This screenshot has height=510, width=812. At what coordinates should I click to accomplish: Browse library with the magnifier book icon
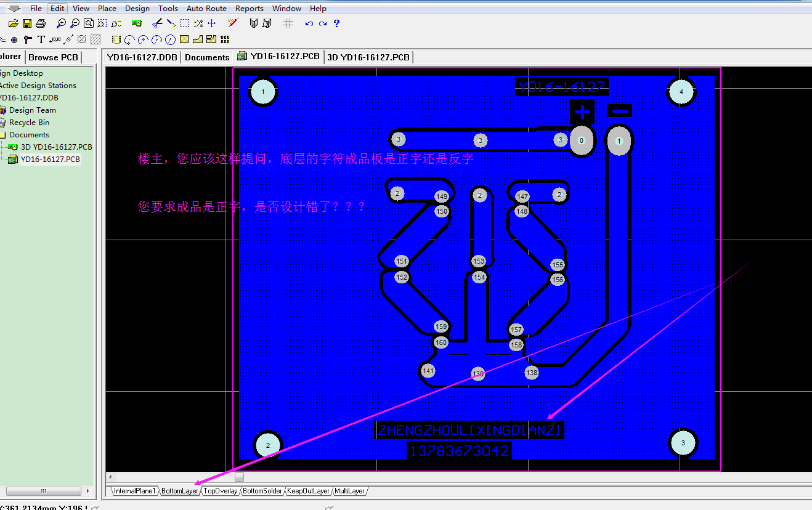pyautogui.click(x=267, y=23)
